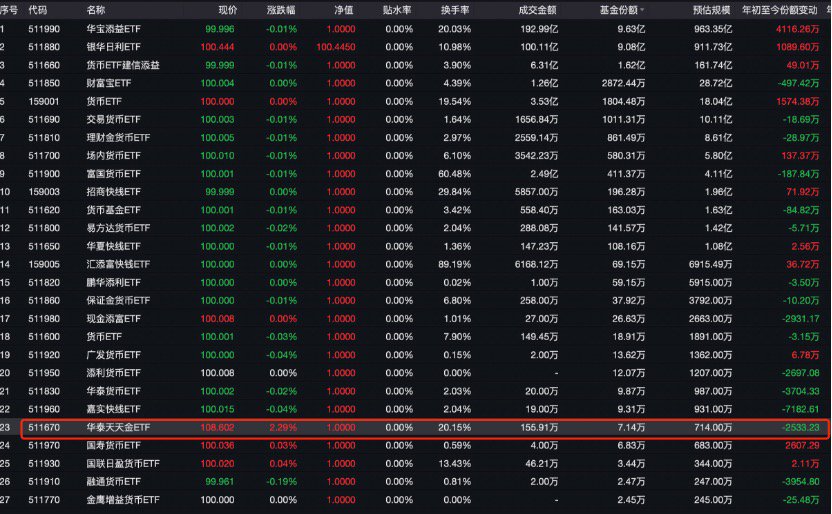Click the sort arrow beside 基金份额 header

point(643,10)
